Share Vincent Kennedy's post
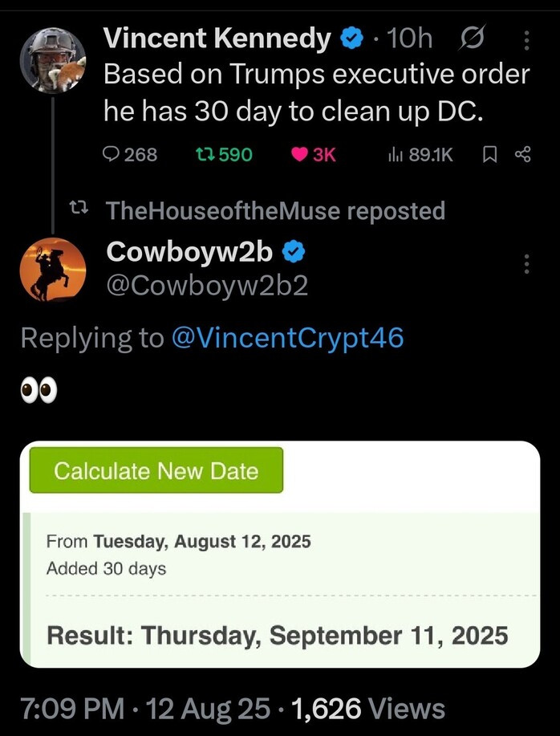This screenshot has height=736, width=560. pyautogui.click(x=522, y=155)
